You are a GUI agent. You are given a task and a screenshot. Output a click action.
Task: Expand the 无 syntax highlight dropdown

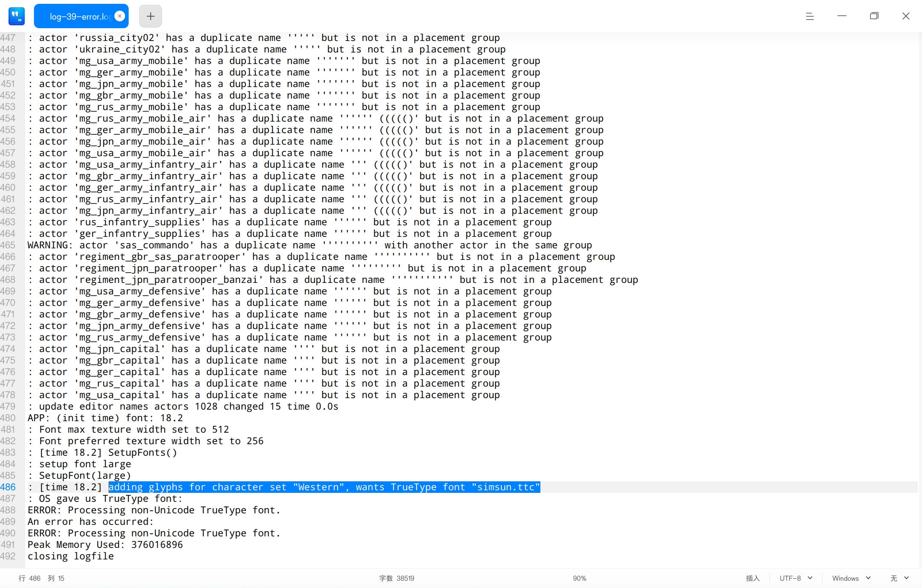pyautogui.click(x=899, y=578)
